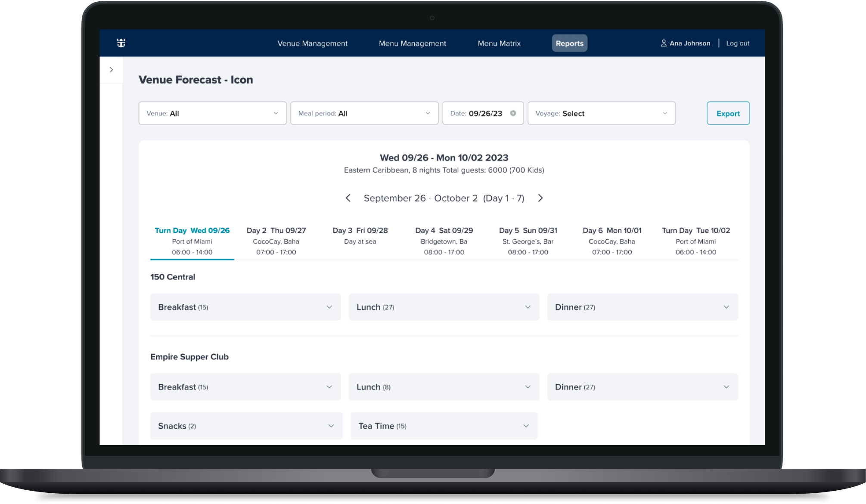Screen dimensions: 866x504
Task: Expand Empire Supper Club Tea Time chevron
Action: coord(526,426)
